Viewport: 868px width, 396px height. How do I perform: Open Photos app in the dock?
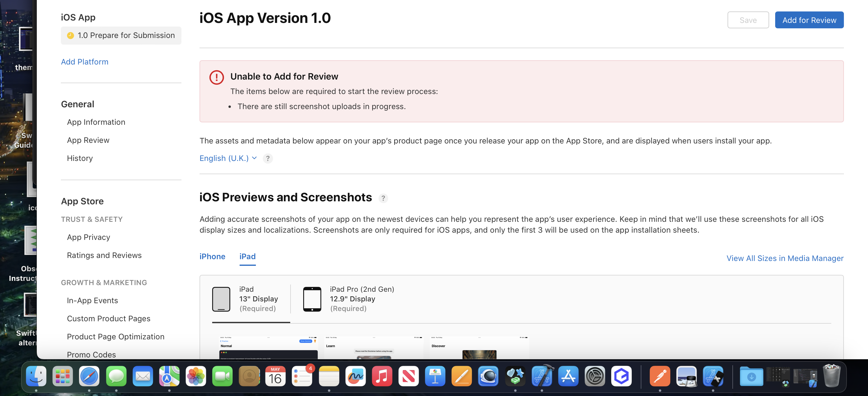point(195,376)
